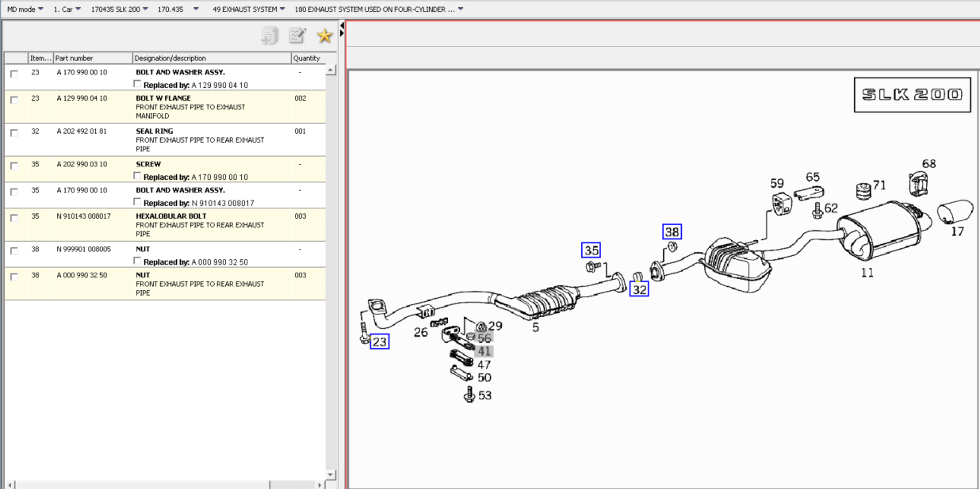This screenshot has height=489, width=980.
Task: Click the parts list scroll-up arrow
Action: (331, 71)
